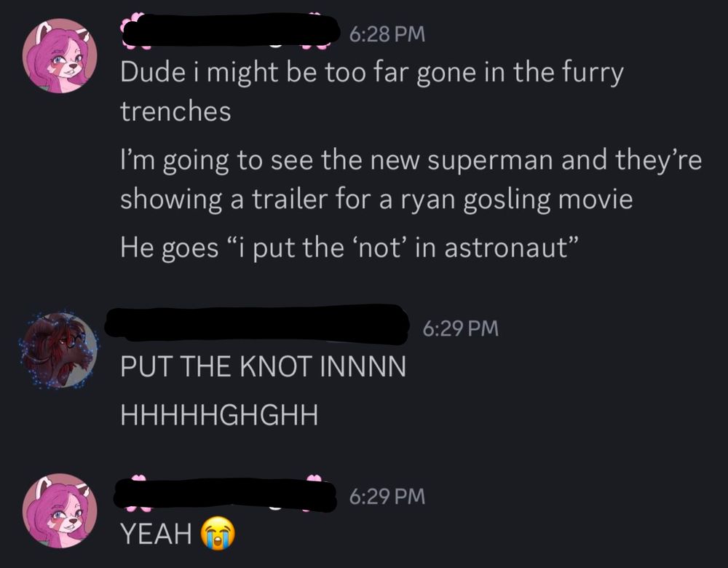728x568 pixels.
Task: Click redacted username above PUT THE KNOT message
Action: (257, 325)
